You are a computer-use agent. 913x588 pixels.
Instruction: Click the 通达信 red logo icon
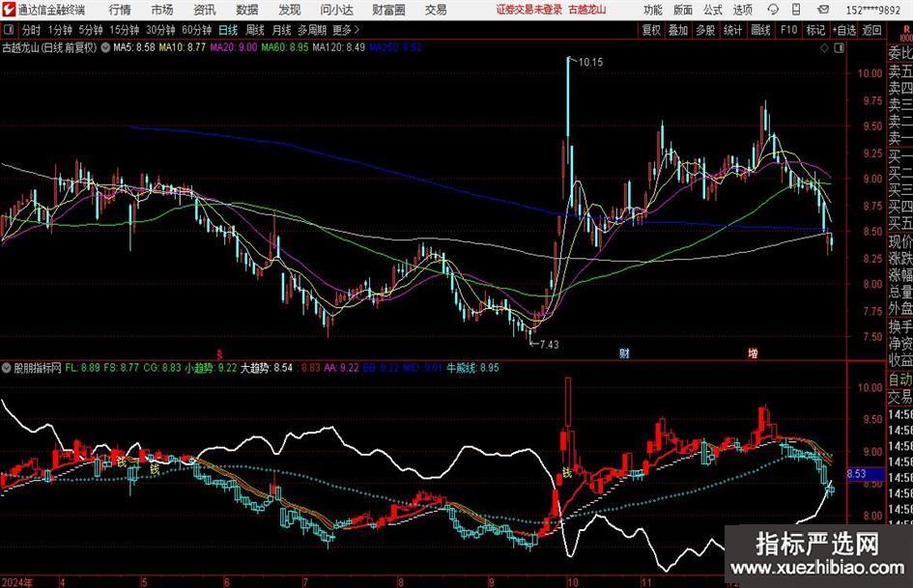[x=9, y=10]
